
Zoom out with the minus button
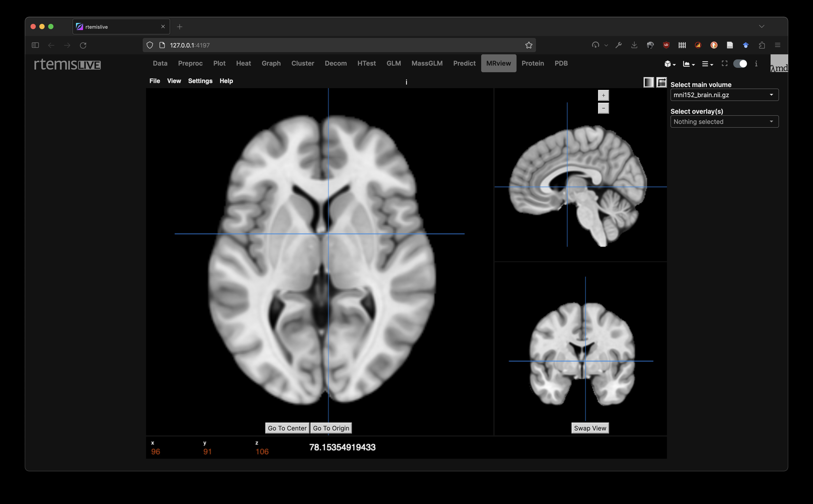[603, 108]
